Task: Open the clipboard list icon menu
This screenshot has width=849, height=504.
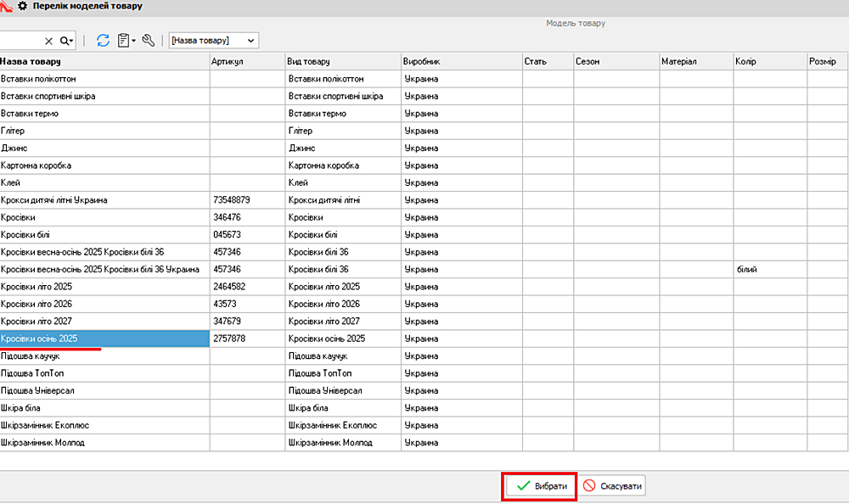Action: pos(126,40)
